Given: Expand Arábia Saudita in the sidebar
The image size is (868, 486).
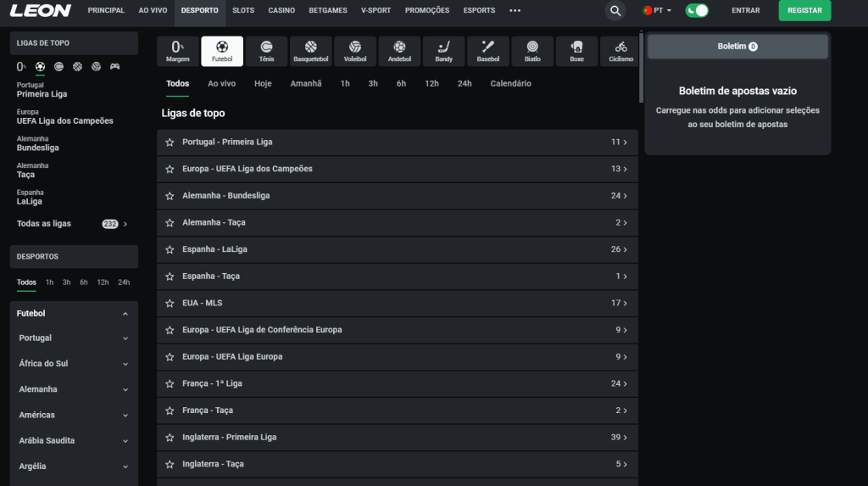Looking at the screenshot, I should (x=125, y=441).
